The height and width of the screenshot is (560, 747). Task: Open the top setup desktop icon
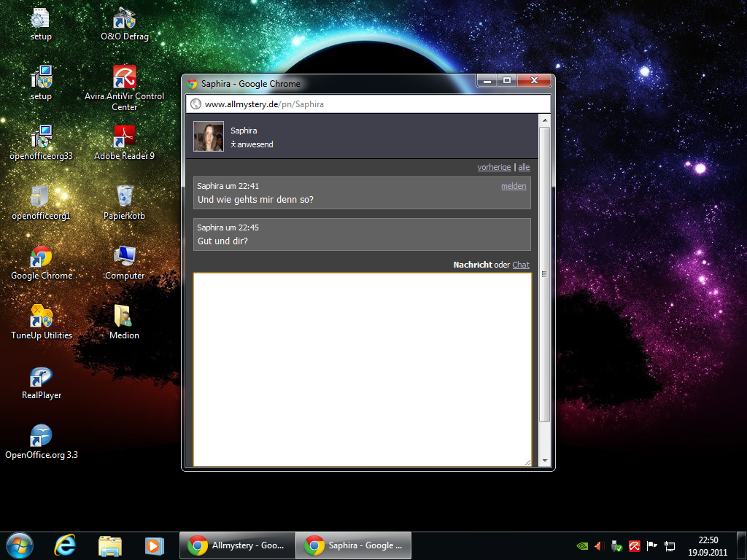click(x=41, y=24)
